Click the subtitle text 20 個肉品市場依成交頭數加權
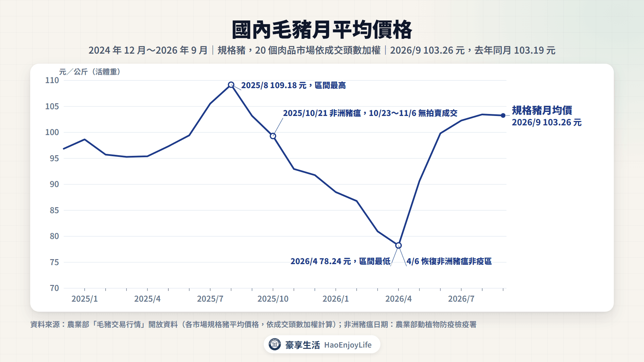This screenshot has width=644, height=362. 318,50
